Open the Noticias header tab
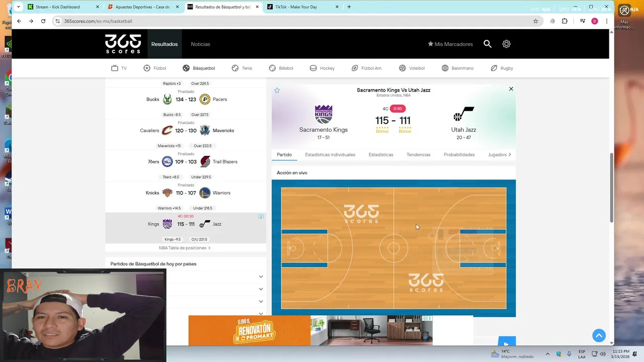This screenshot has width=644, height=362. pos(200,44)
